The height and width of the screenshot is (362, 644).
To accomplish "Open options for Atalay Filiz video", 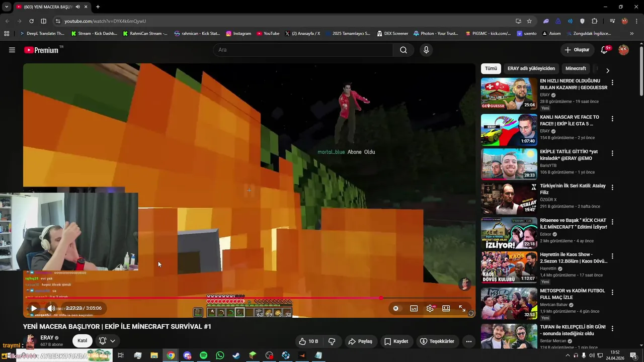I will pyautogui.click(x=612, y=187).
